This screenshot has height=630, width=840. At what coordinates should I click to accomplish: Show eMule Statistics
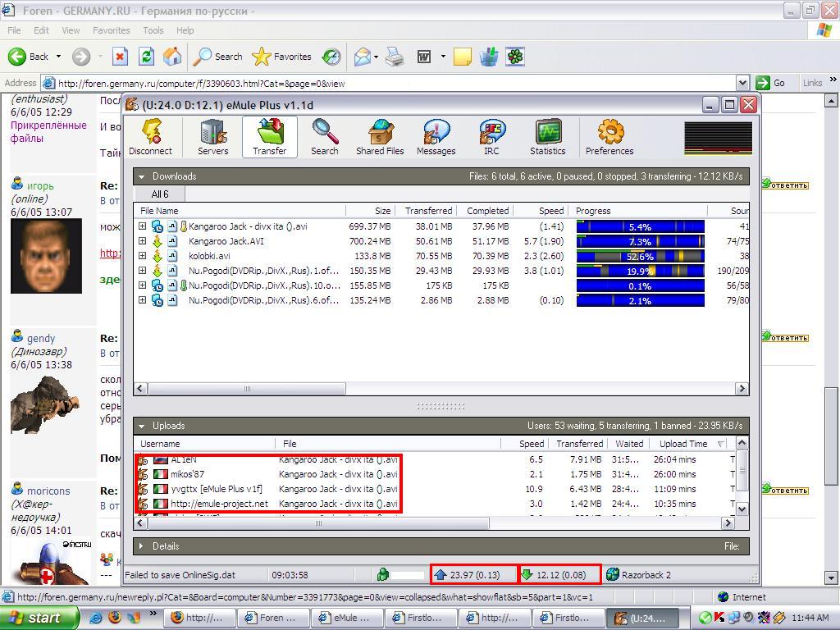tap(547, 137)
